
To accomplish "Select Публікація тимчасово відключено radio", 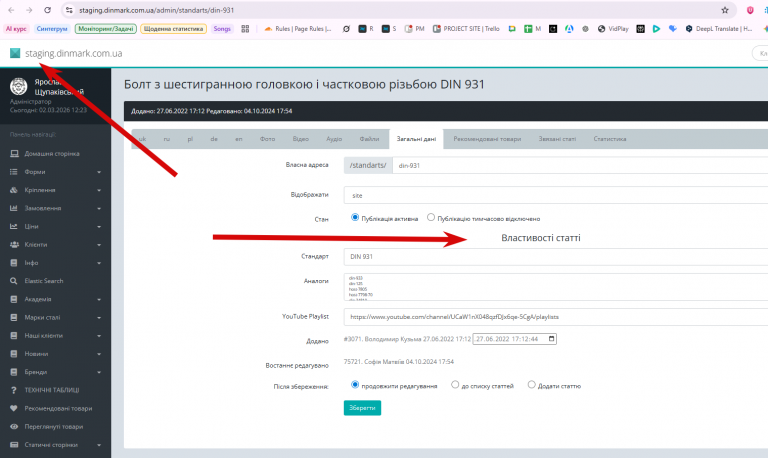I will (x=431, y=217).
